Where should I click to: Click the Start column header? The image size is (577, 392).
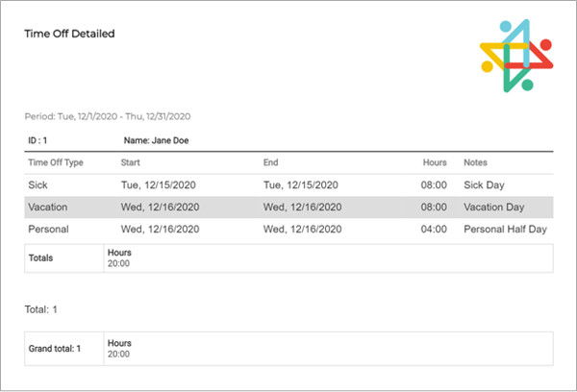[x=130, y=162]
